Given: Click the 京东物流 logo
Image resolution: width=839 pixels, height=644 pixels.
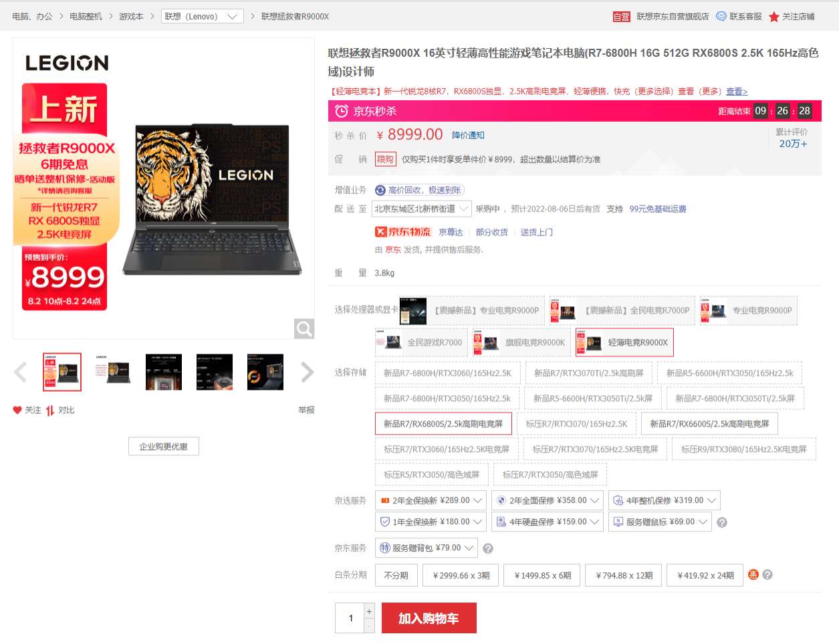Looking at the screenshot, I should tap(402, 232).
